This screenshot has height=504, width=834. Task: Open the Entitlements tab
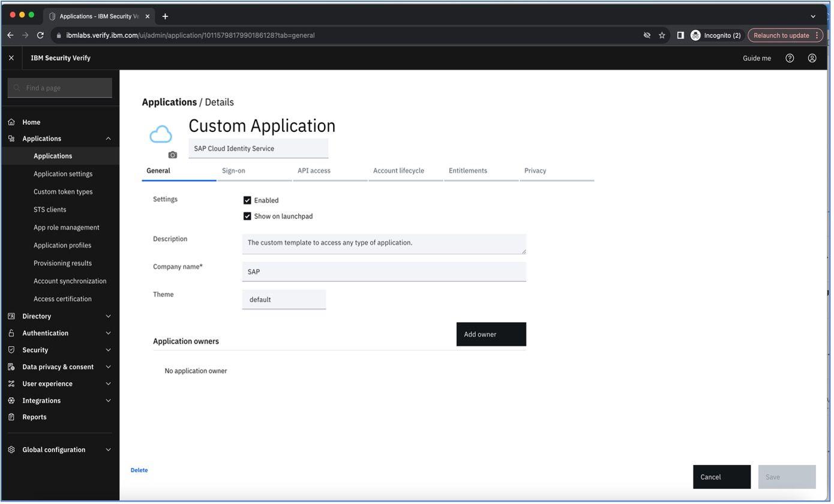pos(468,170)
